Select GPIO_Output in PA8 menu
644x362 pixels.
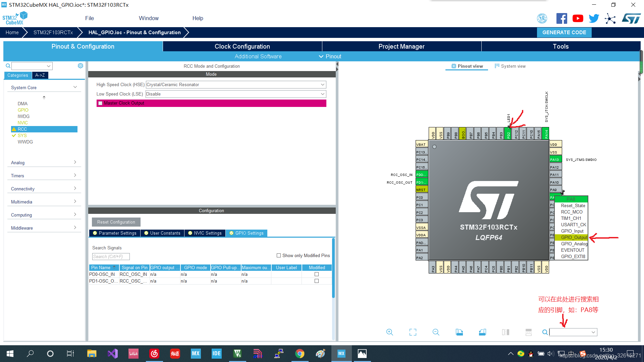pos(571,237)
